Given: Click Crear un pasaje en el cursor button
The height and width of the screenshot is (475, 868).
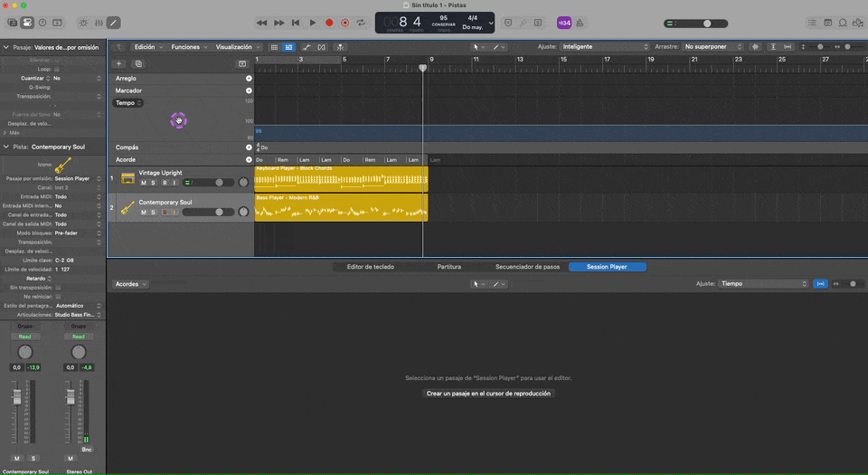Looking at the screenshot, I should coord(488,394).
